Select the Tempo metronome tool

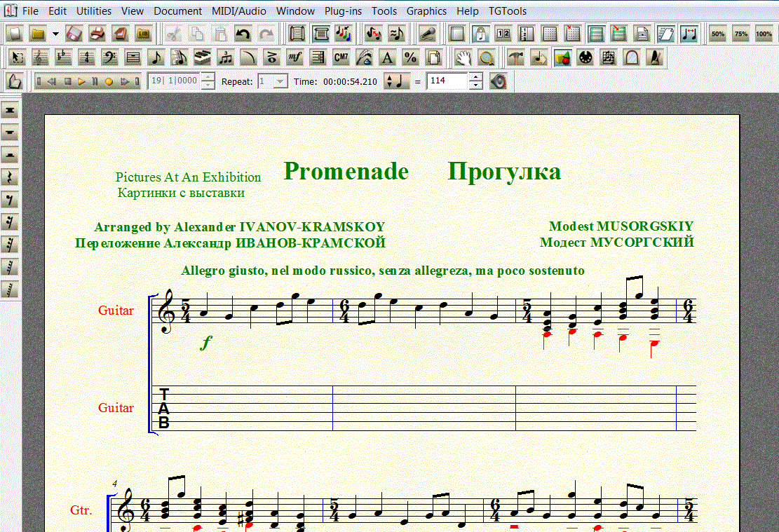(656, 57)
